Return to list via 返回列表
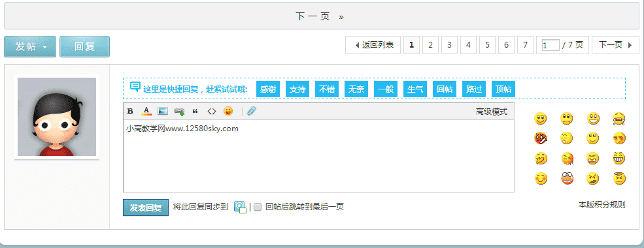This screenshot has height=248, width=644. click(x=373, y=45)
